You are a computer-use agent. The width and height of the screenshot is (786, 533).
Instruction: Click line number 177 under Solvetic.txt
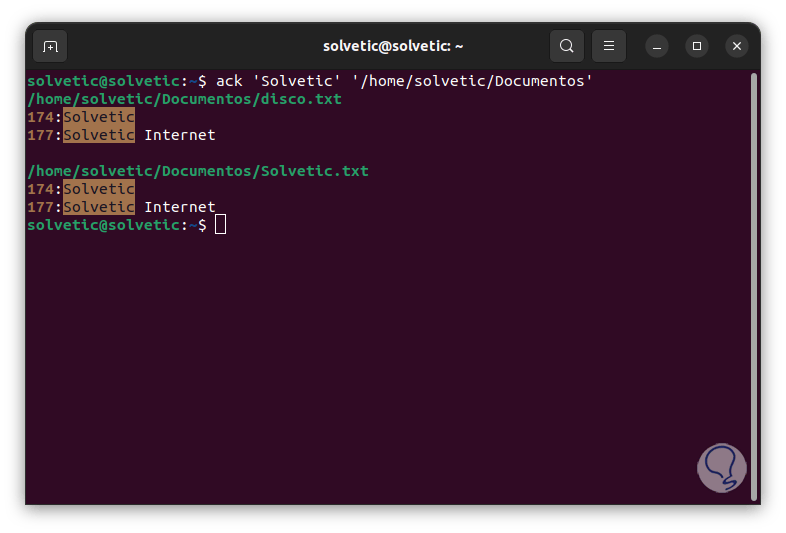41,207
